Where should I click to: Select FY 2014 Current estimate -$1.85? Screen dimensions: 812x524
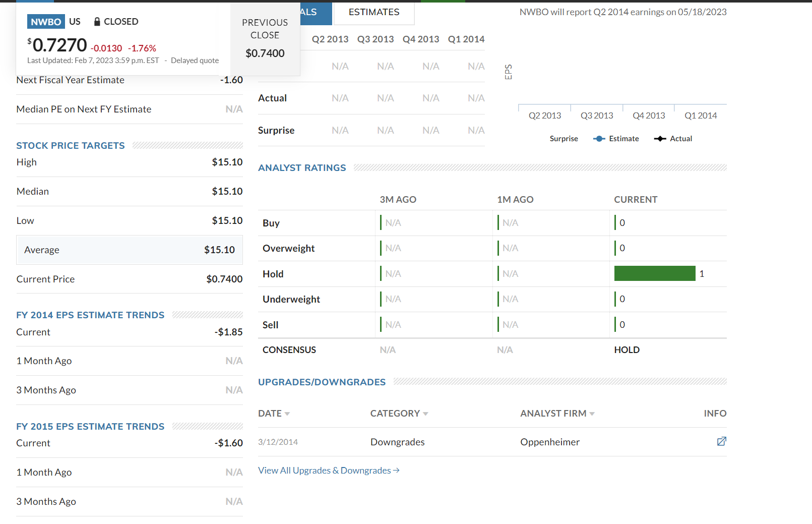(x=228, y=332)
